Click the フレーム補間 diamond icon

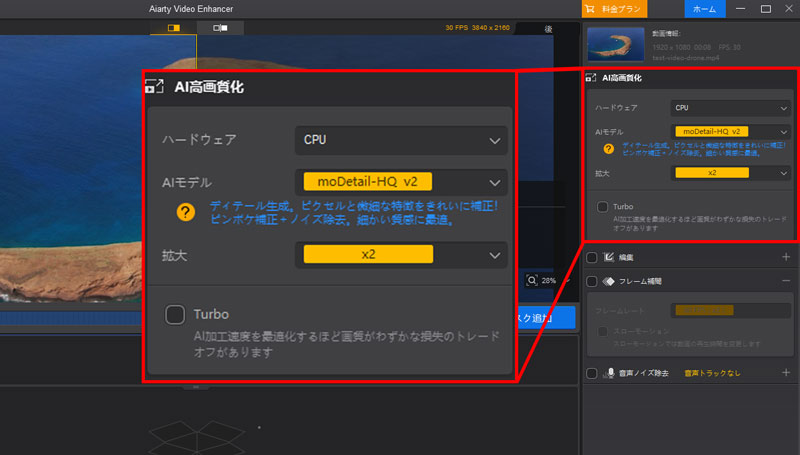coord(608,281)
